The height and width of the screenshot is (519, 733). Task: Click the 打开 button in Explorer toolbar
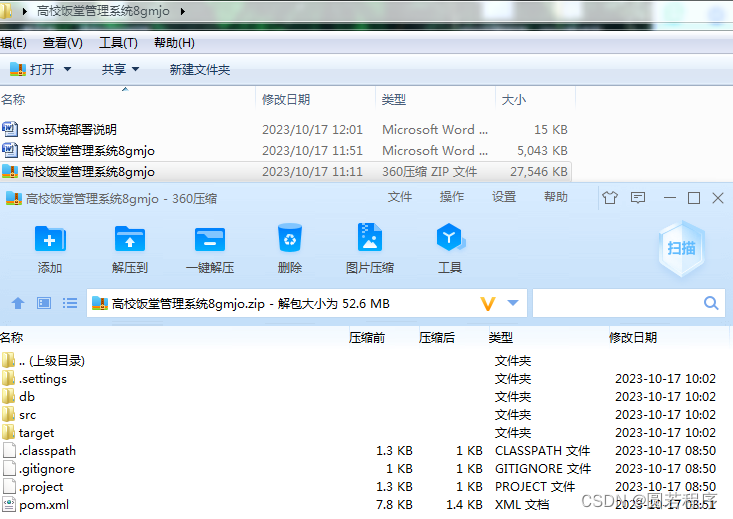click(x=32, y=69)
